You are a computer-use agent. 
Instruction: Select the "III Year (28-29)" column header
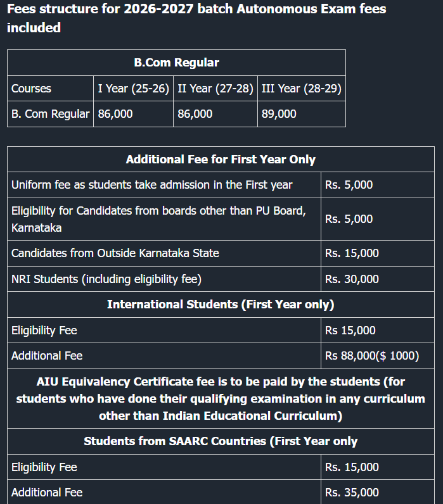(301, 89)
